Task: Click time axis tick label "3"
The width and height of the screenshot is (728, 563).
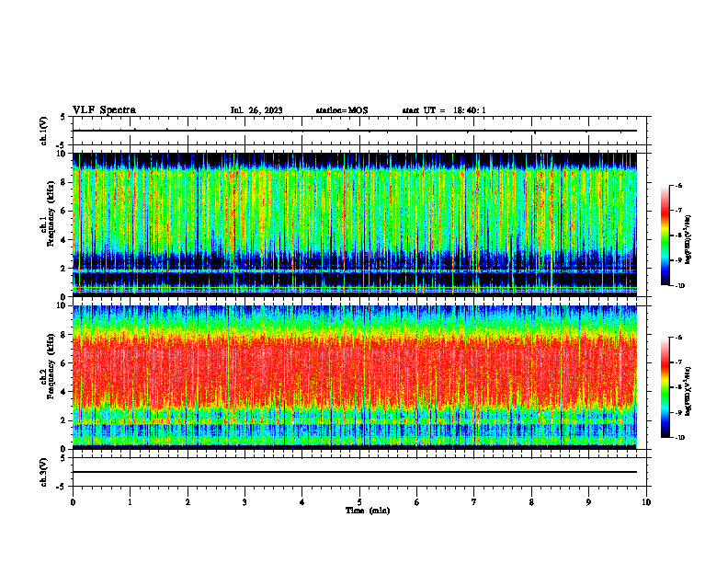Action: (245, 502)
